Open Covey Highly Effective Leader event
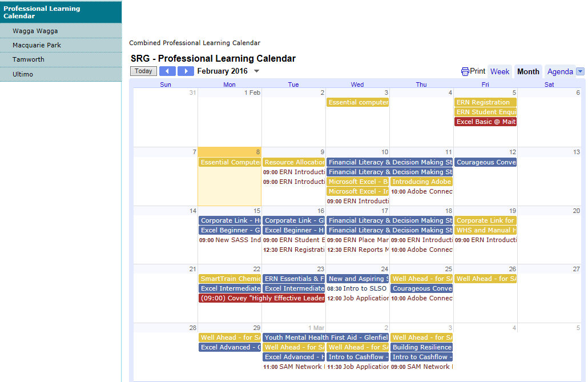 click(x=262, y=298)
